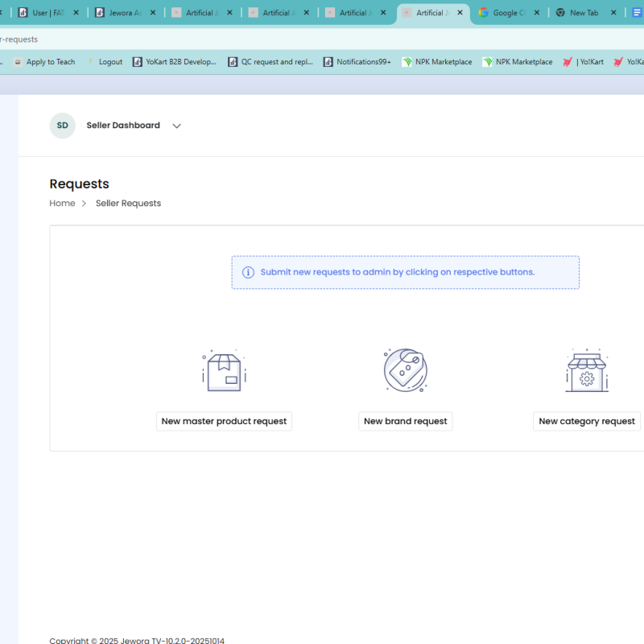Switch to the Google browser tab

503,13
